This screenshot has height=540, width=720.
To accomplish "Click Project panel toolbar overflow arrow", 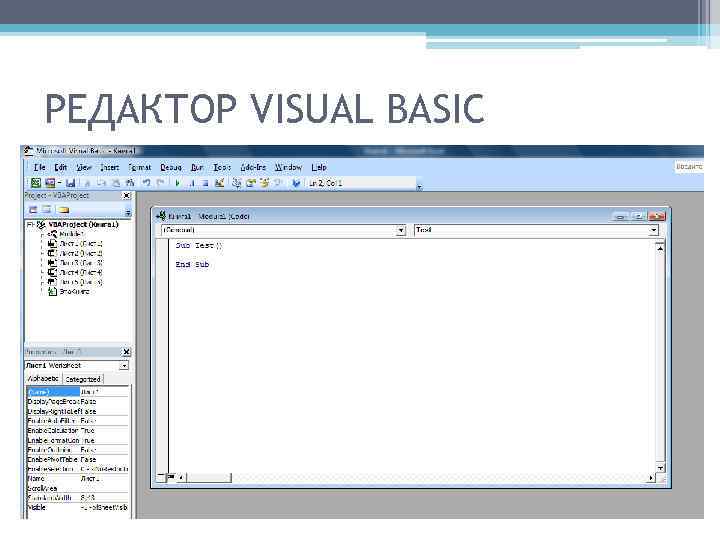I will pyautogui.click(x=128, y=213).
